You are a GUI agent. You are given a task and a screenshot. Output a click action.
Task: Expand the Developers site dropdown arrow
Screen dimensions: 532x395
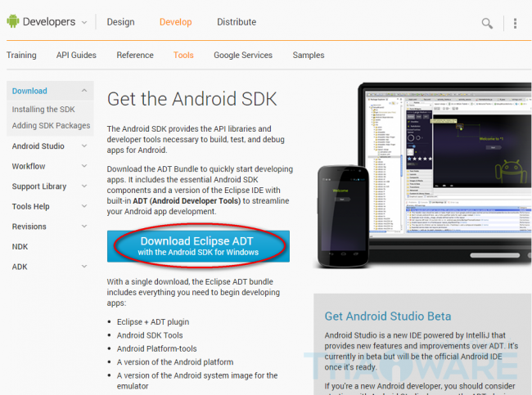[x=84, y=22]
